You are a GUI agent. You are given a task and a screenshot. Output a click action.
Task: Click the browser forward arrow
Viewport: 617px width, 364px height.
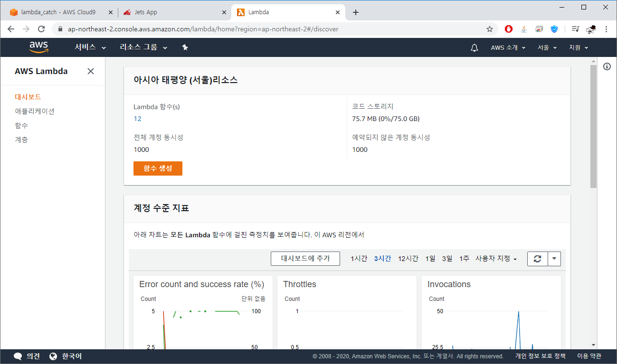click(26, 29)
